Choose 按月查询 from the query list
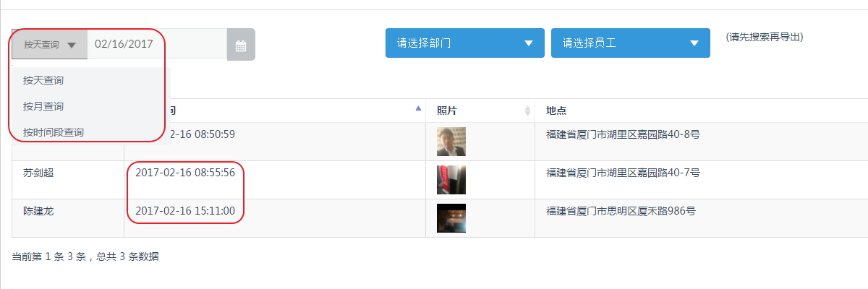868x289 pixels. 43,106
